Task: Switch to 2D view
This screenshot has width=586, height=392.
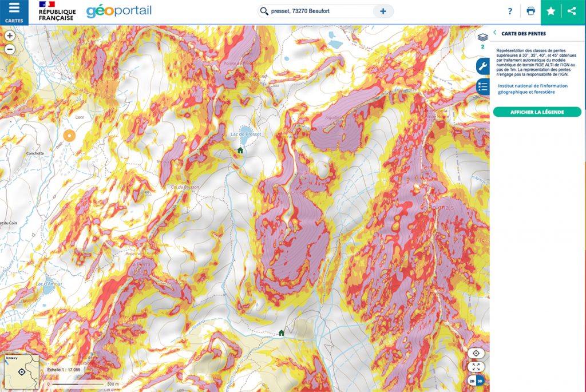Action: [x=472, y=381]
